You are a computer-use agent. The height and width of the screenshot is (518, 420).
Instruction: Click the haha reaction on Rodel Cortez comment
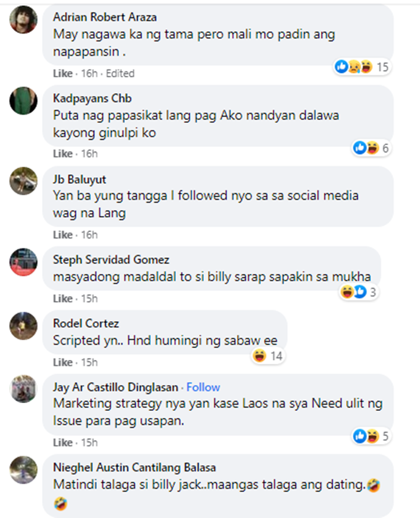[x=260, y=356]
